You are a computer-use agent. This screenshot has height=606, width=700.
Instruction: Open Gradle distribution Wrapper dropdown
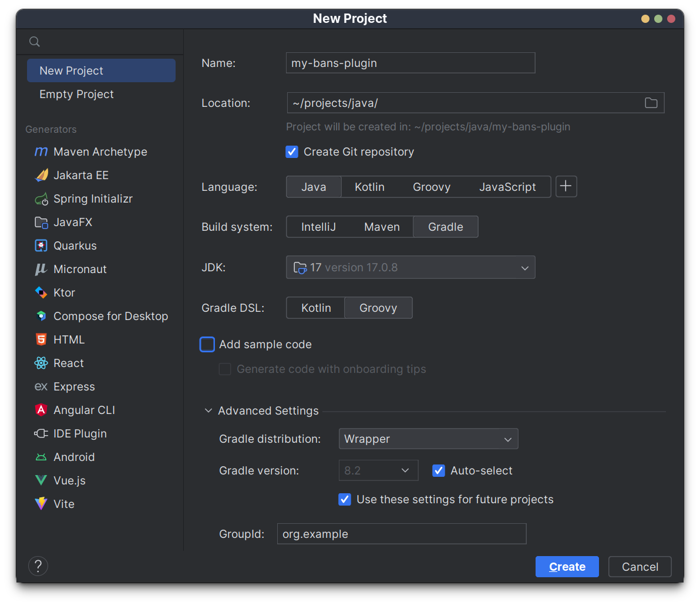[x=429, y=439]
